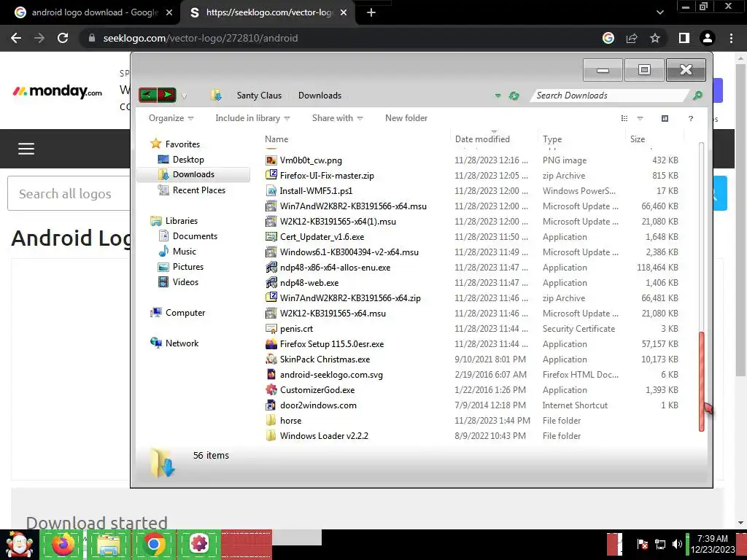Focus the Search Downloads field
Image resolution: width=747 pixels, height=560 pixels.
coord(610,96)
